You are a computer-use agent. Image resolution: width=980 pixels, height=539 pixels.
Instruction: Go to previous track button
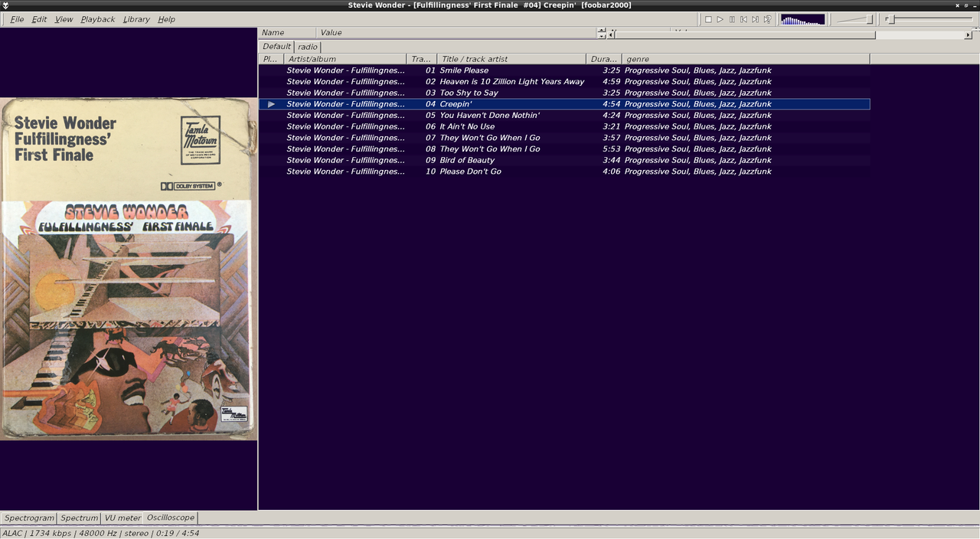pos(743,19)
